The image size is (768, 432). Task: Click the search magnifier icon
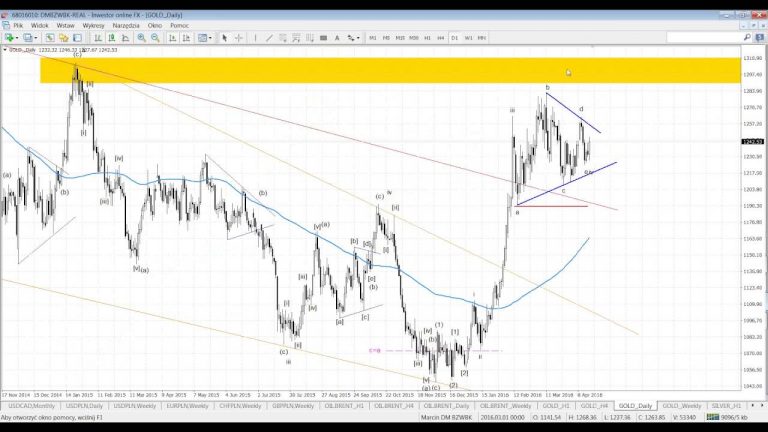747,38
